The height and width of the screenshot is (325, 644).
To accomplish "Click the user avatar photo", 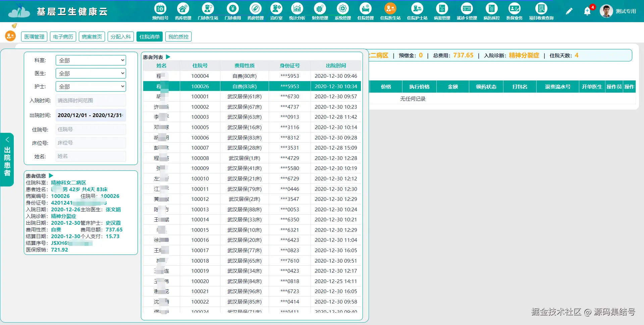I will pyautogui.click(x=606, y=11).
